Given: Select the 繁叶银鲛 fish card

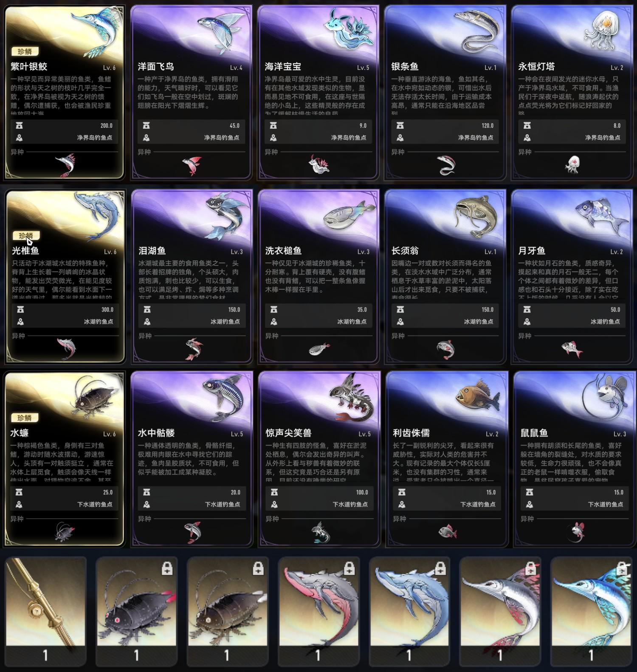Looking at the screenshot, I should [64, 92].
